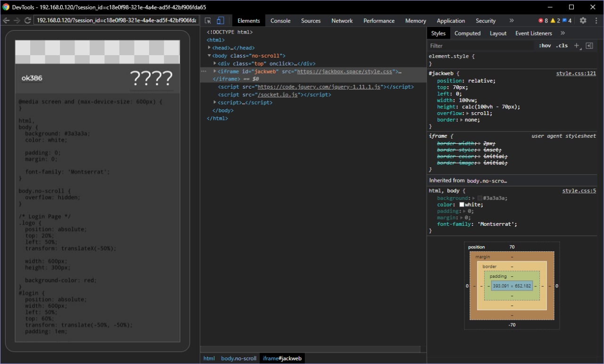Click the ok386 name in preview
Screen dimensions: 604x364
click(x=32, y=78)
